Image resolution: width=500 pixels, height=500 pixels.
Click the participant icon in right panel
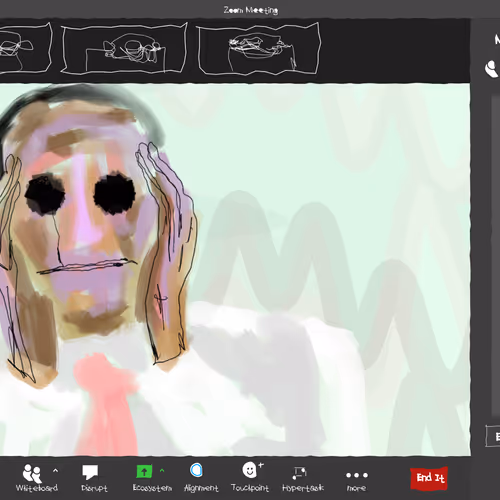(x=492, y=68)
